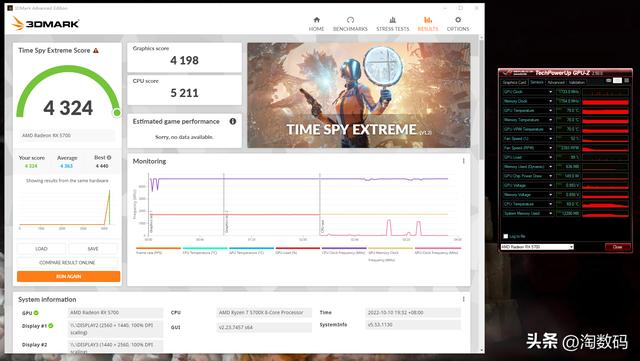The width and height of the screenshot is (640, 361).
Task: Open GPU Chip Power Draw sensor dropdown
Action: 550,176
